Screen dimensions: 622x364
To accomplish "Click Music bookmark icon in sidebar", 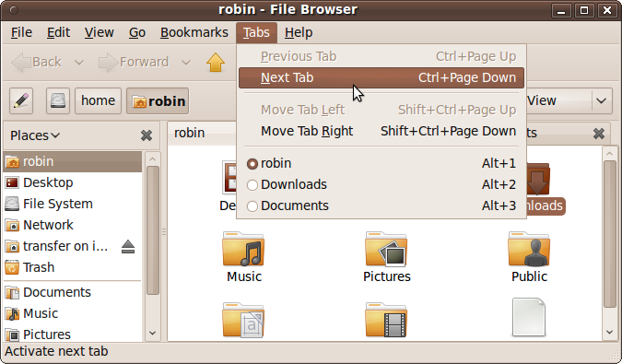I will 12,313.
